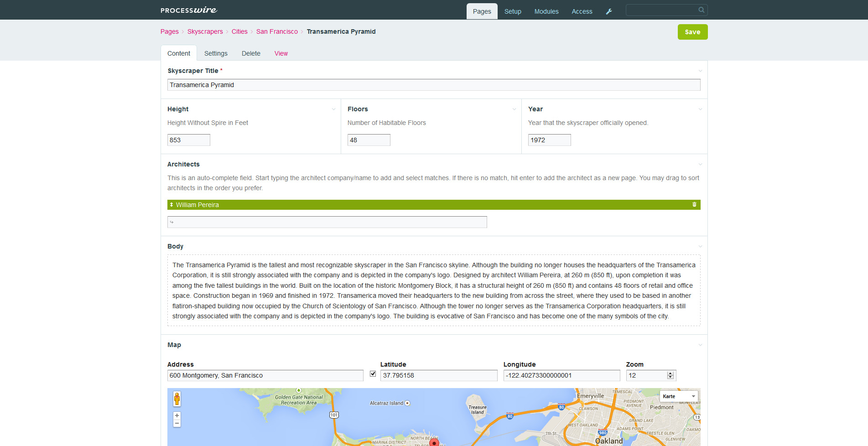
Task: Click the Emeryville map label
Action: pos(591,396)
